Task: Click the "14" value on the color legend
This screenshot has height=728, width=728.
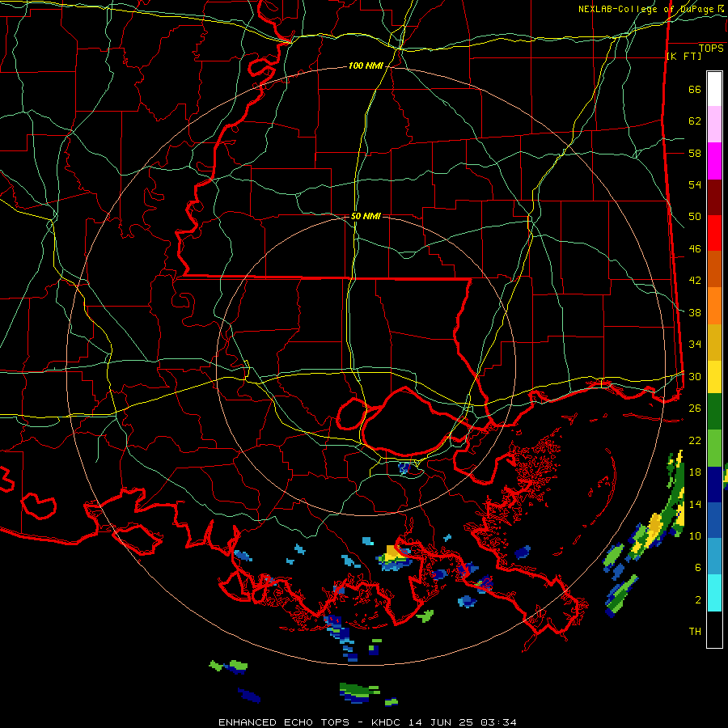Action: tap(695, 504)
